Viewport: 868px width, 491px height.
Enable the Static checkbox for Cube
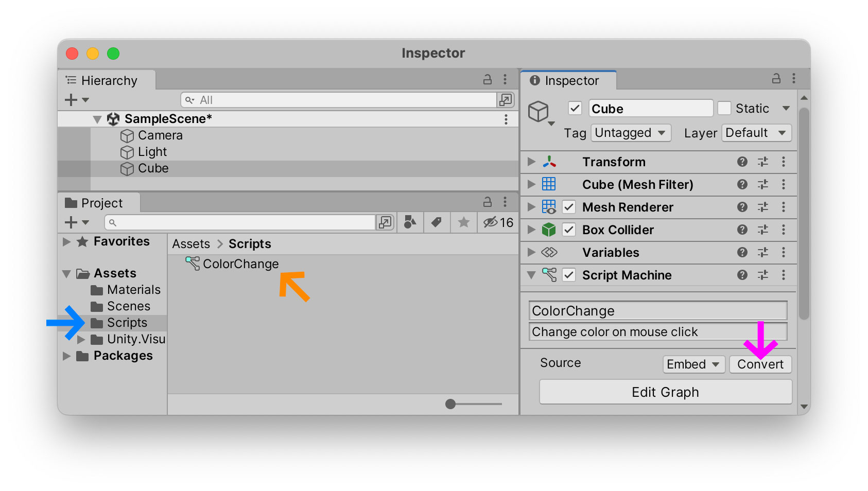click(725, 108)
